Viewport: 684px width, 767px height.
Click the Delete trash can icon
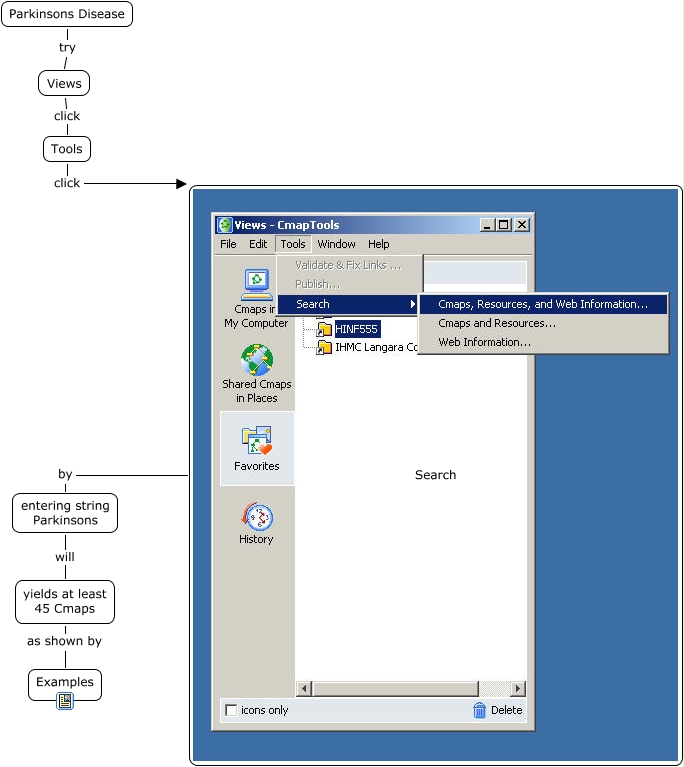[x=480, y=710]
